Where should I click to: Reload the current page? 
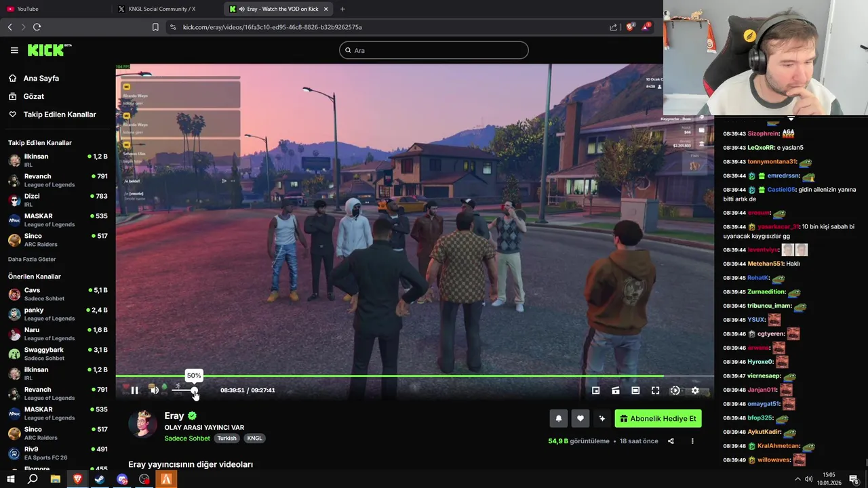coord(37,27)
